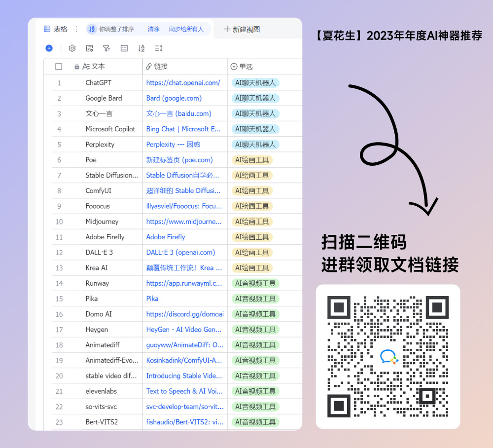493x448 pixels.
Task: Open the DALL·E 3 (openai.com) link
Action: tap(180, 252)
